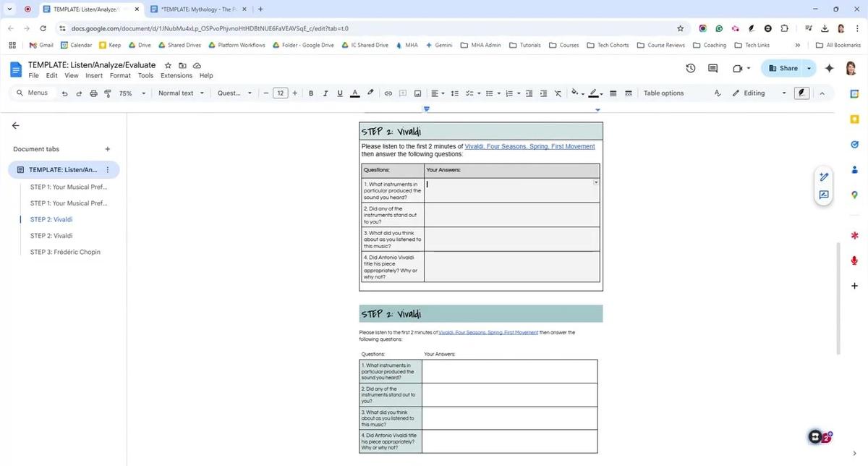Image resolution: width=868 pixels, height=466 pixels.
Task: Click Table options button
Action: tap(663, 93)
